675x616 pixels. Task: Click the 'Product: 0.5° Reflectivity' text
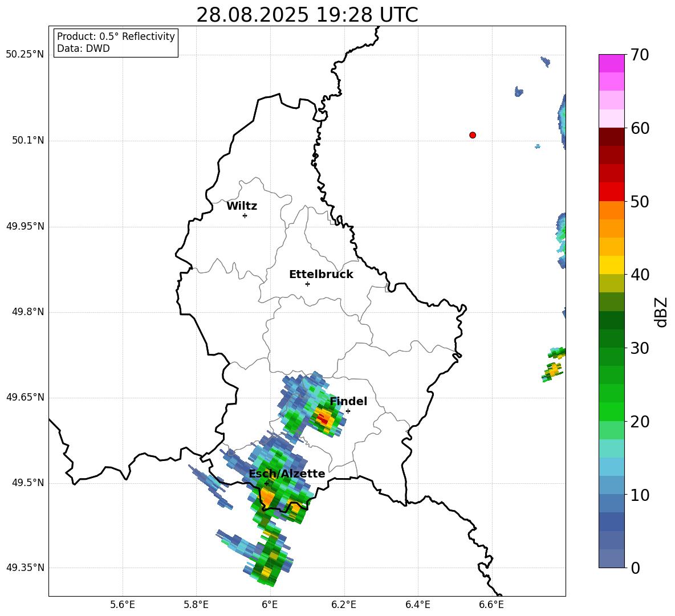pos(116,36)
